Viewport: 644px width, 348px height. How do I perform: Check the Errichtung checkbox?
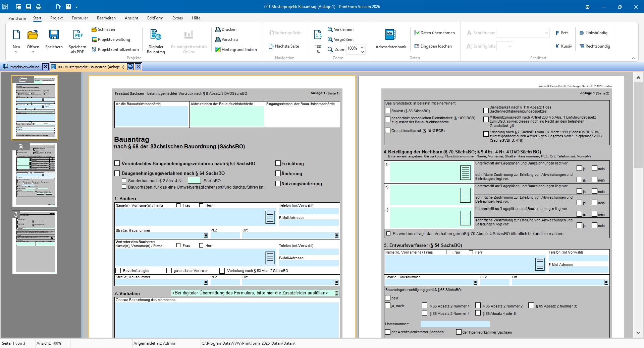coord(278,163)
